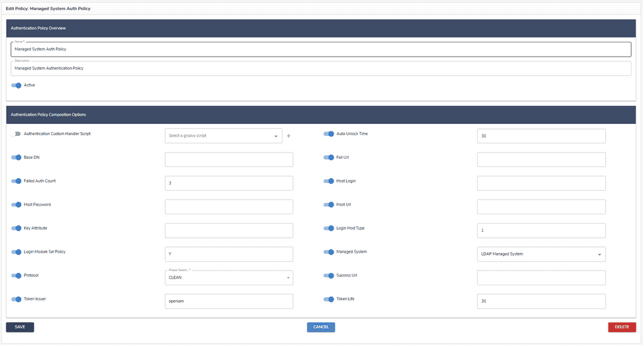
Task: Click the Failed Auth Count field
Action: tap(229, 183)
